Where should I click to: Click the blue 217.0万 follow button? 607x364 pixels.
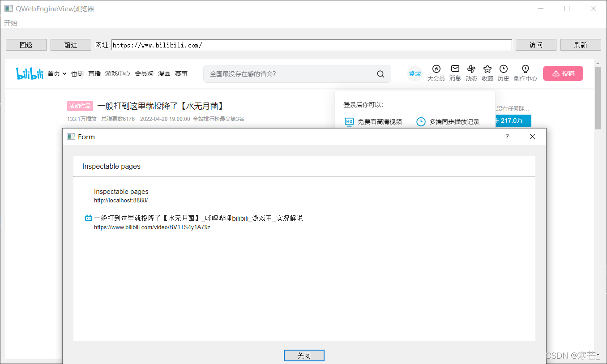[x=513, y=120]
